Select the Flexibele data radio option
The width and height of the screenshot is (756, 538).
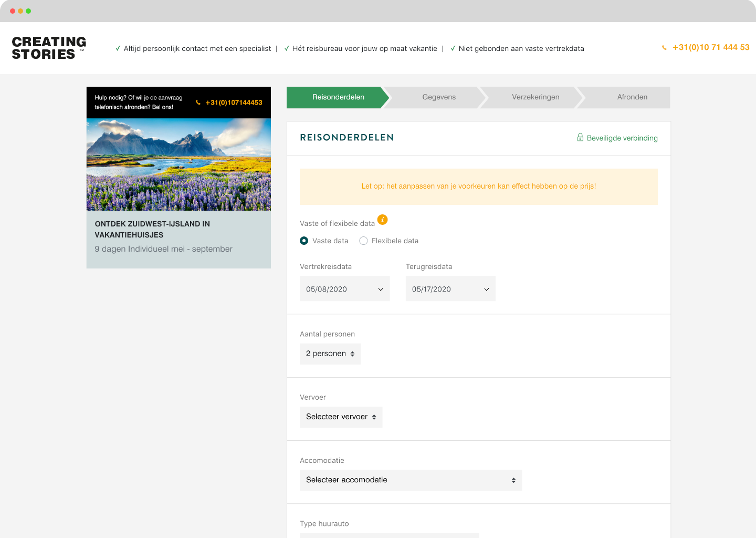pos(363,241)
